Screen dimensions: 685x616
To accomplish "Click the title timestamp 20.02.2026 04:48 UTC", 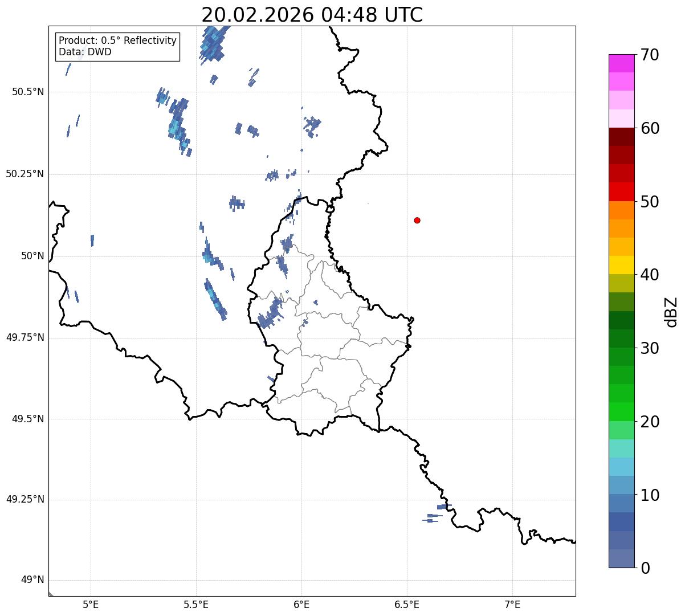I will (x=312, y=15).
